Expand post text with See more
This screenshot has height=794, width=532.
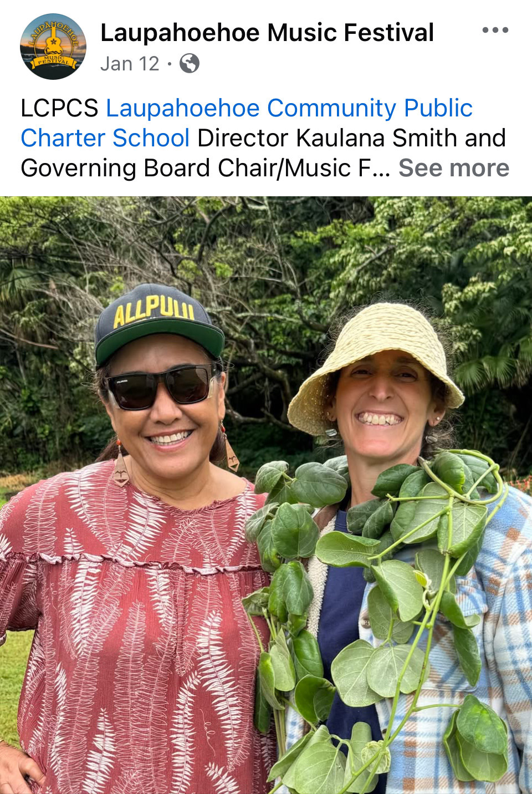[454, 168]
